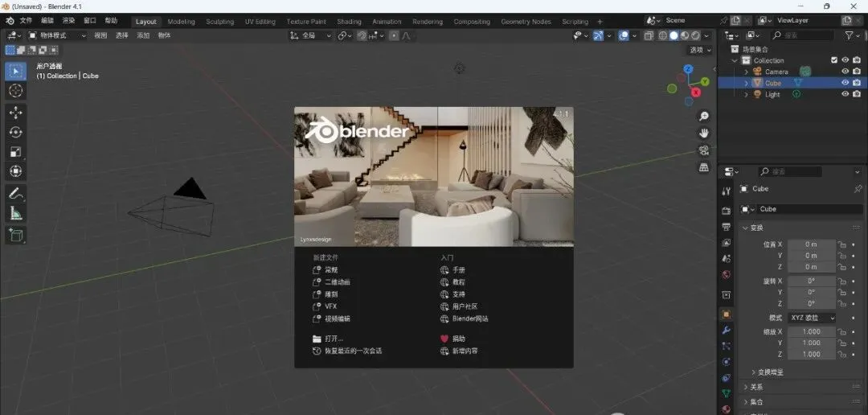Click the Blender logo menu icon
The width and height of the screenshot is (868, 415).
tap(10, 21)
